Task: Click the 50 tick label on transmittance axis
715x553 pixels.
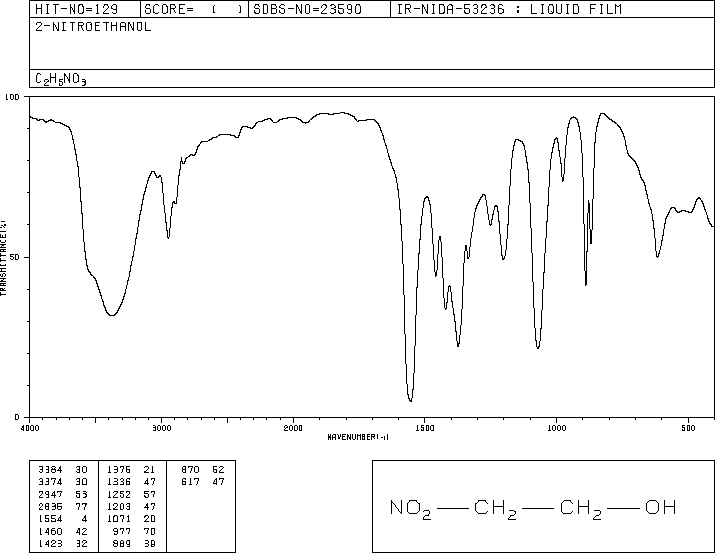Action: (16, 257)
